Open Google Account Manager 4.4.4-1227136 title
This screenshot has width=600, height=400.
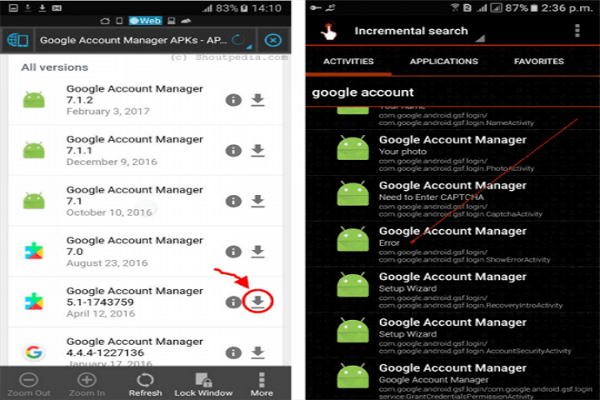click(x=135, y=347)
